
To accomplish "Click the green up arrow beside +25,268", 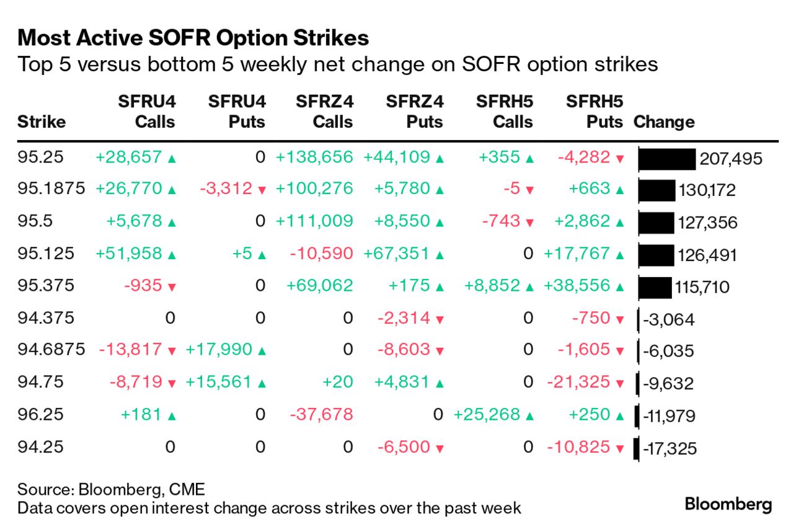I will tap(529, 415).
